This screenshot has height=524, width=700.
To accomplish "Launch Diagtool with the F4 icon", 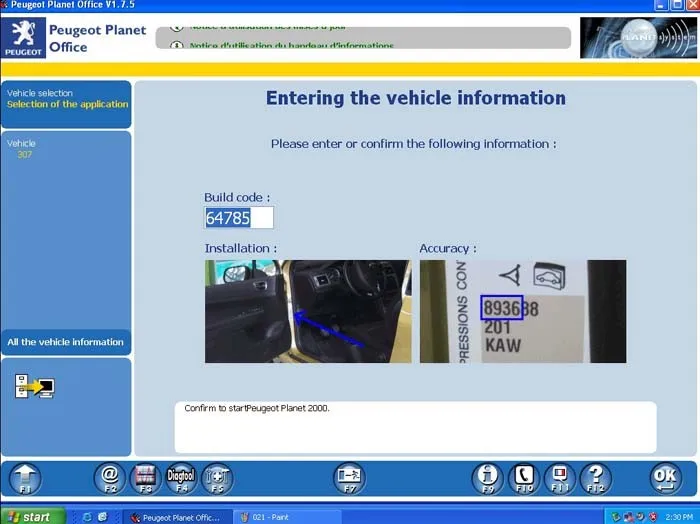I will pyautogui.click(x=181, y=478).
